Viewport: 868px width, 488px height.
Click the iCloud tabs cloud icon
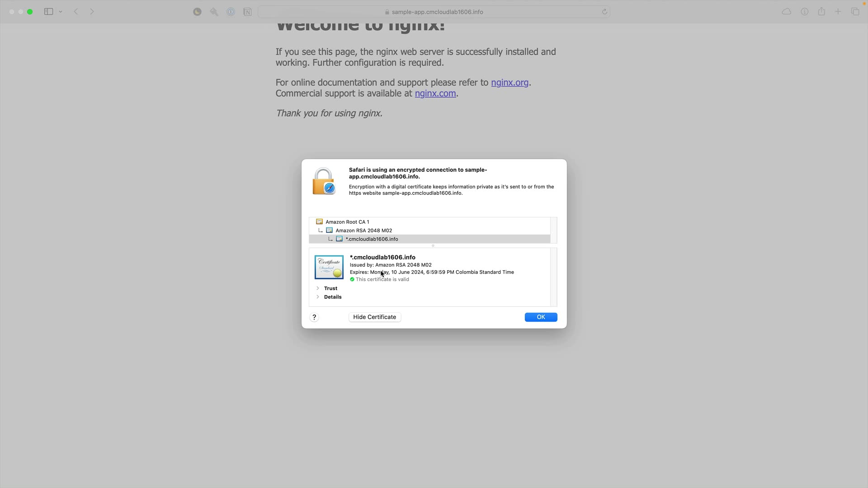[787, 12]
